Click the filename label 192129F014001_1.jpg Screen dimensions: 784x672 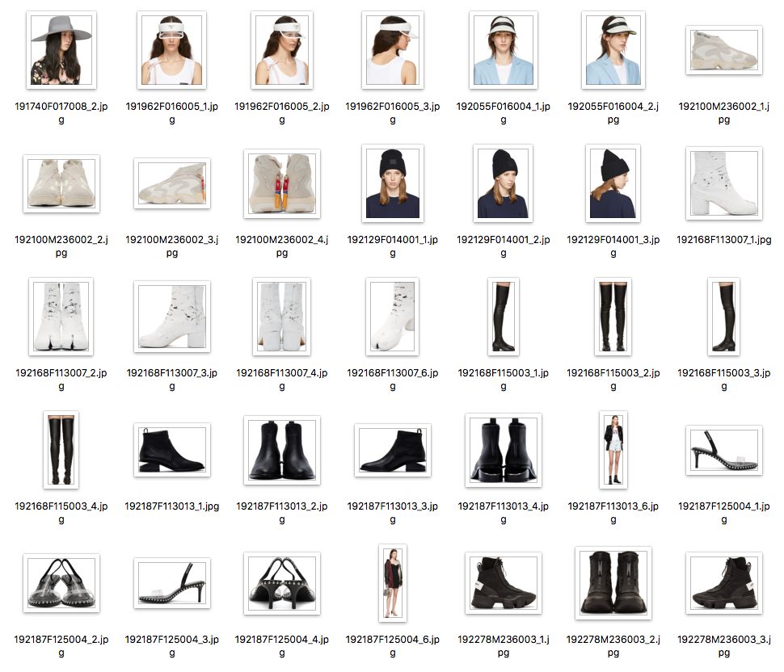(393, 246)
